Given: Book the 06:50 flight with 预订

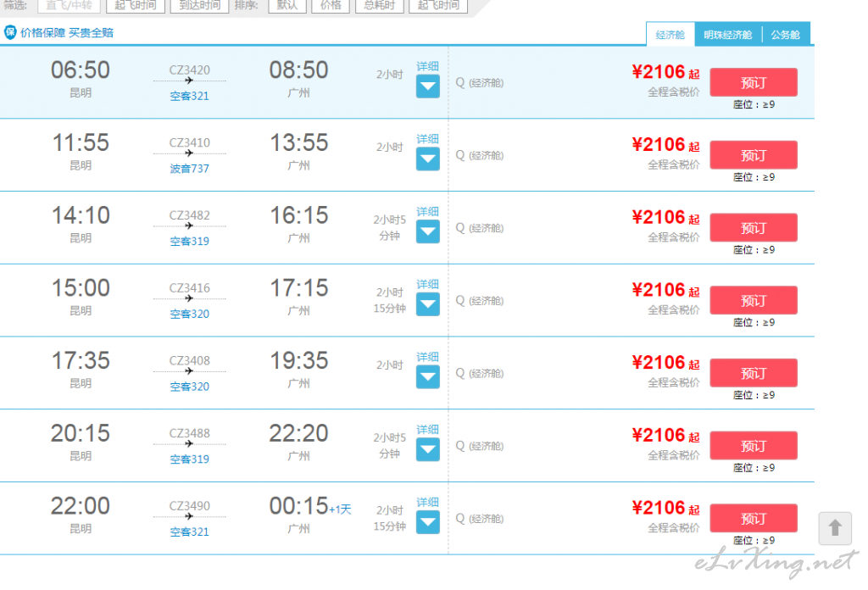Looking at the screenshot, I should [x=754, y=82].
